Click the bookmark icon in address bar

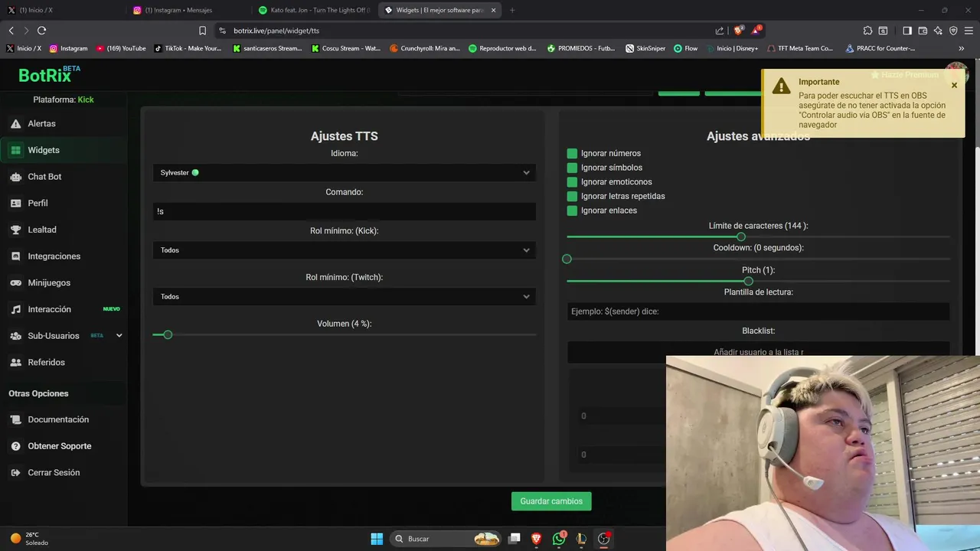click(202, 31)
